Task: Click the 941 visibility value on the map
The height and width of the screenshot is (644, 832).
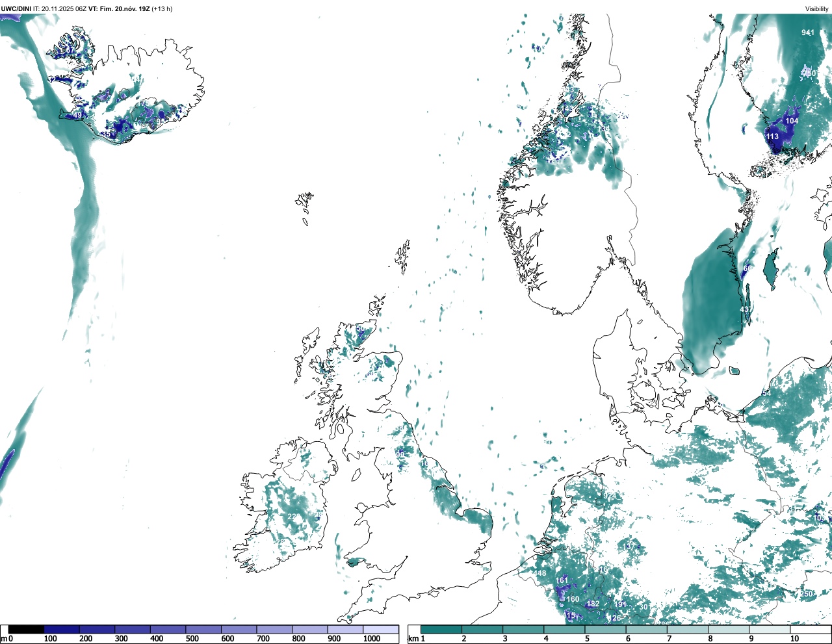Action: 808,32
